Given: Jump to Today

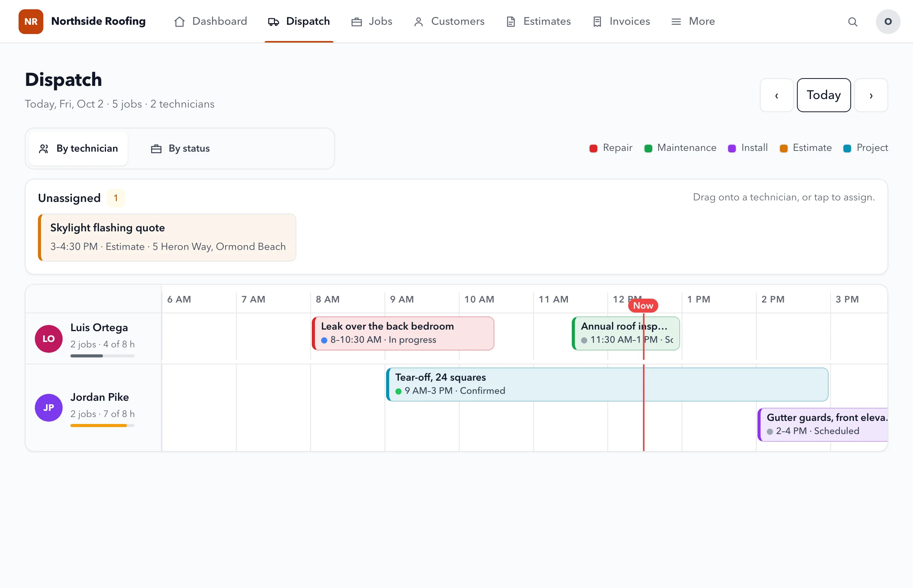Looking at the screenshot, I should coord(824,95).
